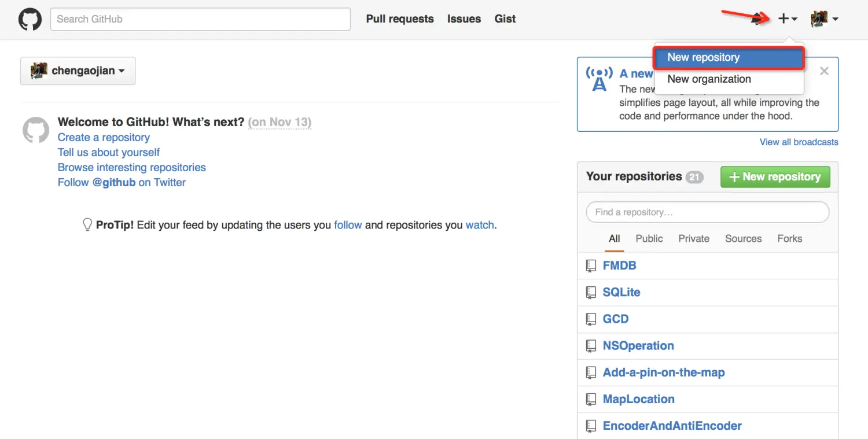Open the Add-a-pin-on-the-map repository
868x439 pixels.
point(664,372)
